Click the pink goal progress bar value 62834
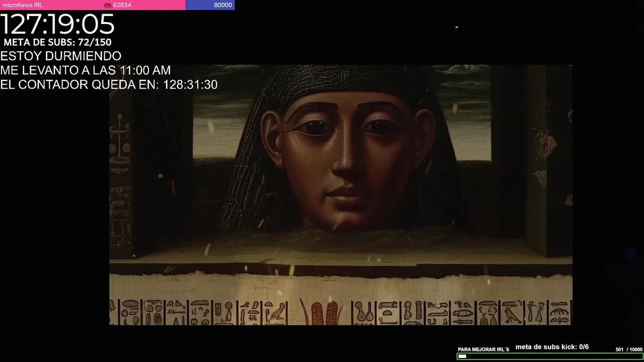Image resolution: width=644 pixels, height=362 pixels. click(x=122, y=5)
